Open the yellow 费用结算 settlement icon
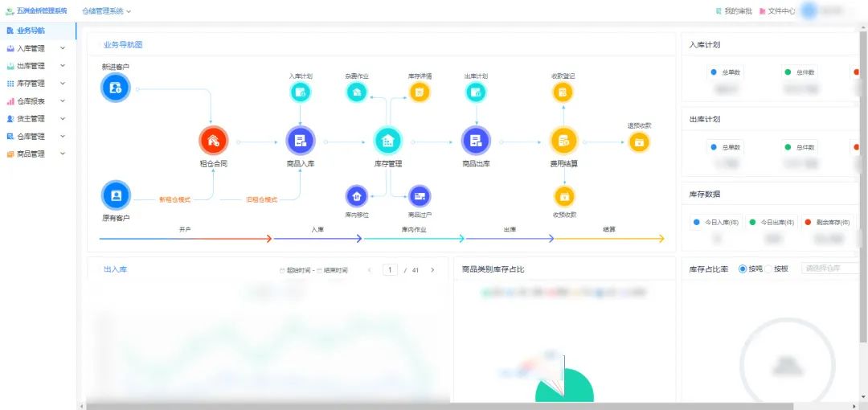 pos(563,141)
